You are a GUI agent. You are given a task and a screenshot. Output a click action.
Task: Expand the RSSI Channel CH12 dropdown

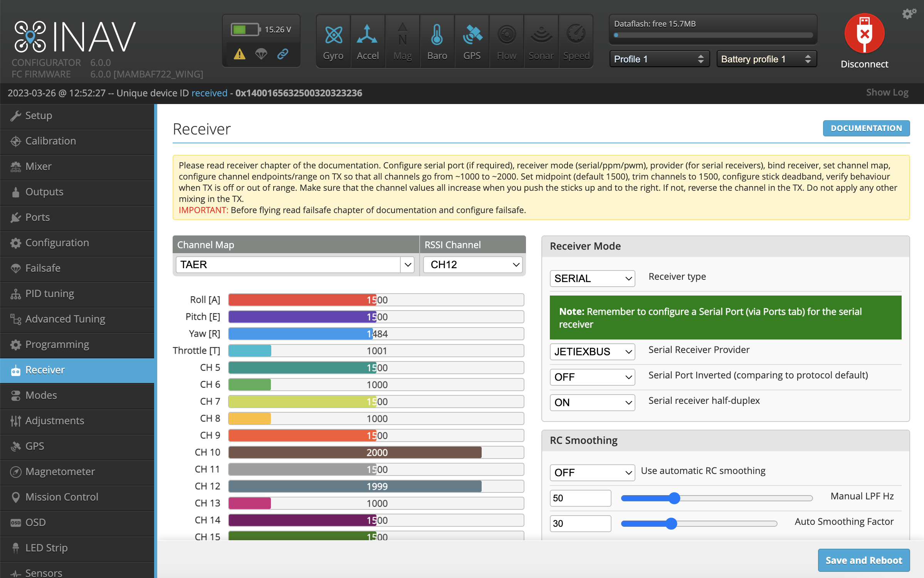[x=473, y=265]
